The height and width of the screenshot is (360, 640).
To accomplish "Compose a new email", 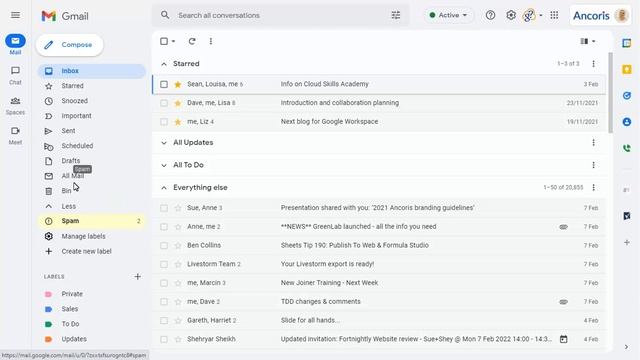I will (69, 45).
